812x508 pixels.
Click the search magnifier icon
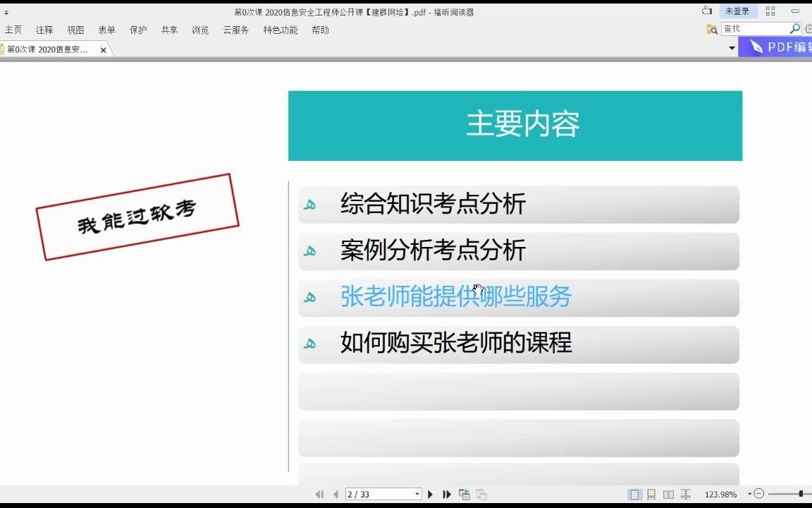coord(794,29)
